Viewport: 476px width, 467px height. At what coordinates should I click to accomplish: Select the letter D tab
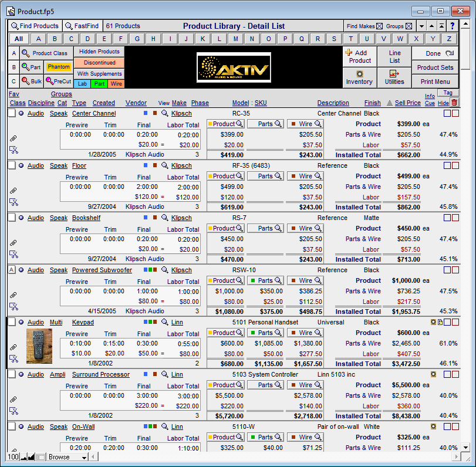click(87, 39)
